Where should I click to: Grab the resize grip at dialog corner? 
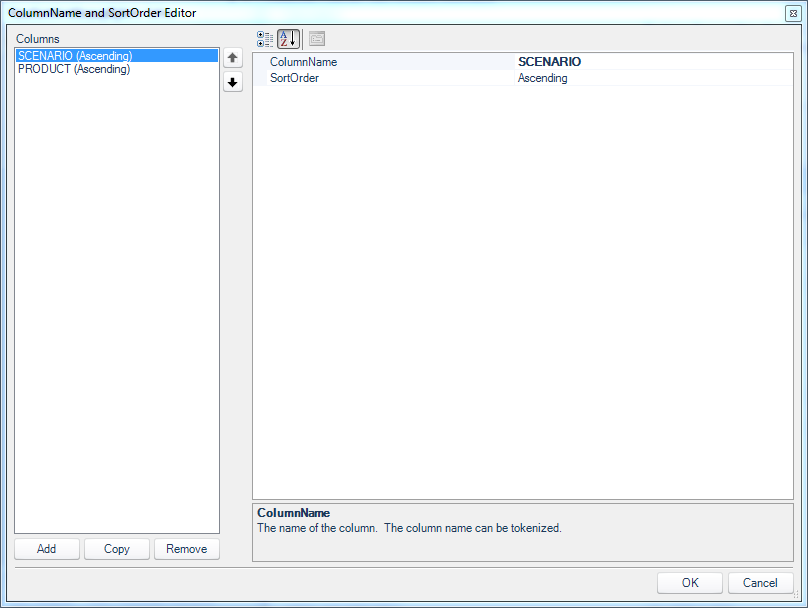pyautogui.click(x=796, y=595)
